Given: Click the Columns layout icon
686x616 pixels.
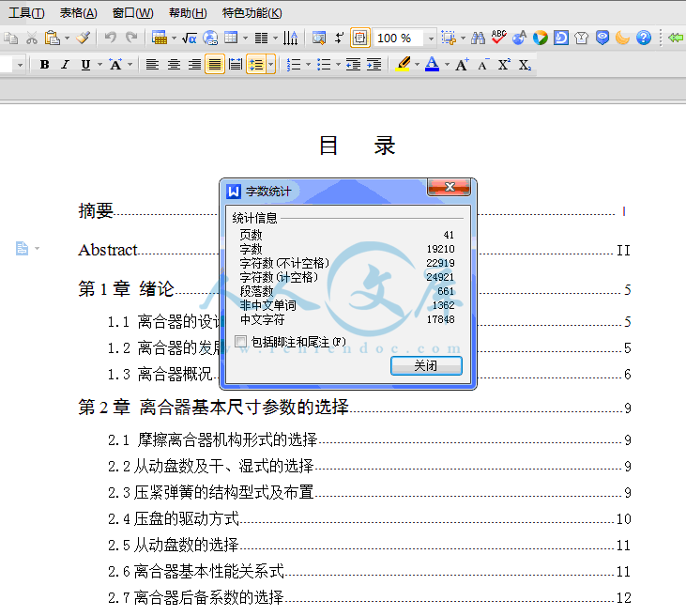Looking at the screenshot, I should coord(261,38).
